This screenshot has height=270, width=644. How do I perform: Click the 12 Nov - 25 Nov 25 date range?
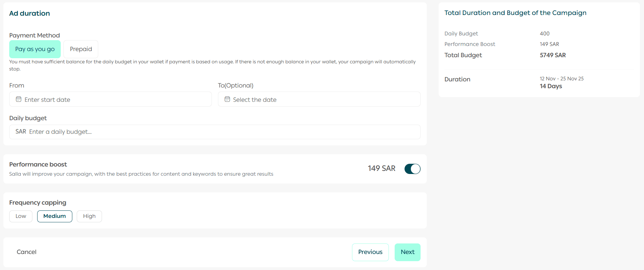561,79
